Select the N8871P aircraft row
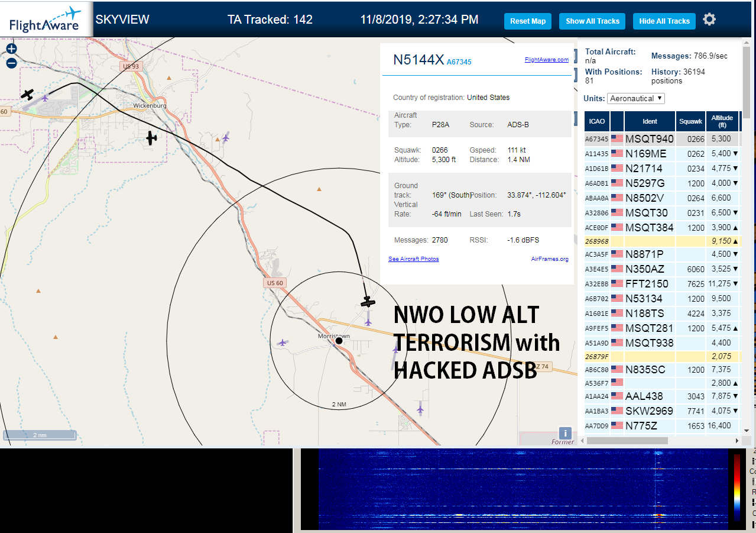The image size is (756, 533). pyautogui.click(x=662, y=254)
